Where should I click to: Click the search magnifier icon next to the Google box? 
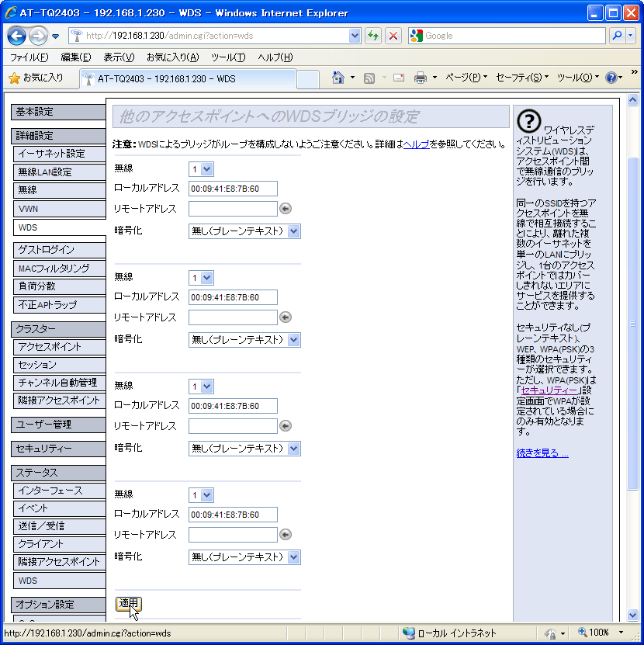coord(616,36)
